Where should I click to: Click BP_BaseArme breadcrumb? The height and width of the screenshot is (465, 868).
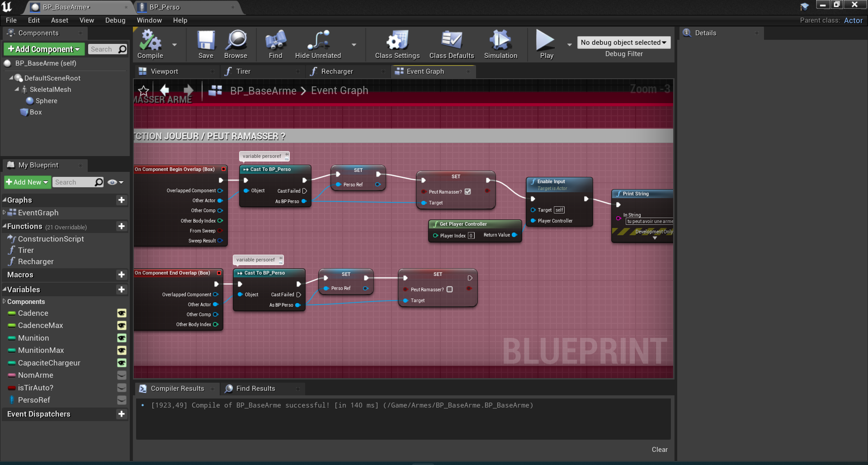(263, 91)
